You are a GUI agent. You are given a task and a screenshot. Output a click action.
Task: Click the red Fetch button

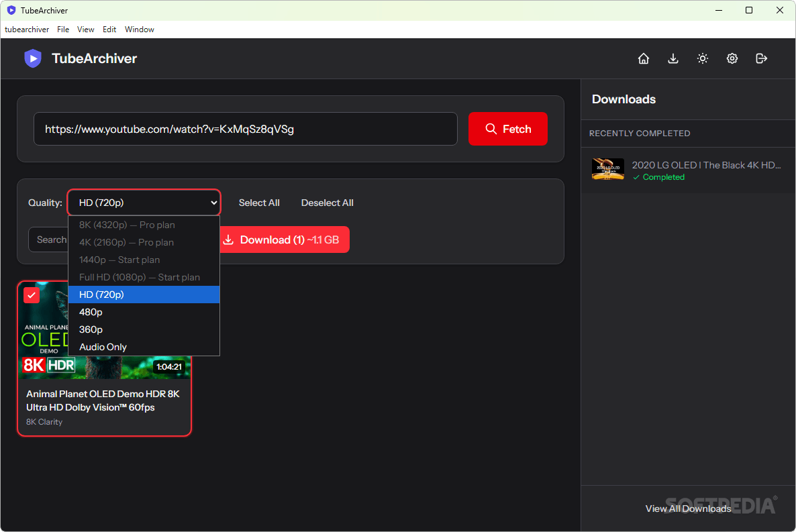(507, 129)
